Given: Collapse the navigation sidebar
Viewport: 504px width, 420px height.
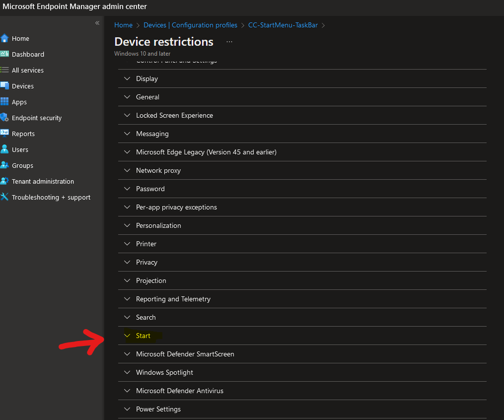Looking at the screenshot, I should click(97, 23).
